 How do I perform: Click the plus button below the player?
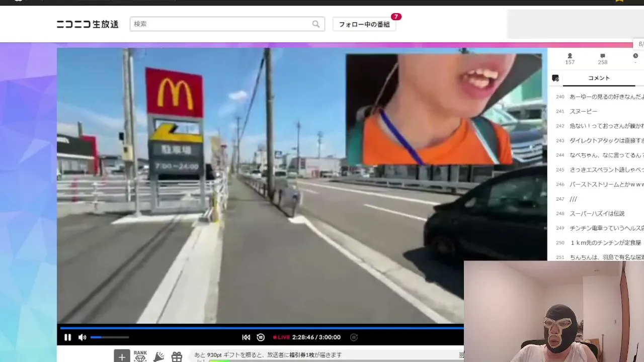pos(122,356)
